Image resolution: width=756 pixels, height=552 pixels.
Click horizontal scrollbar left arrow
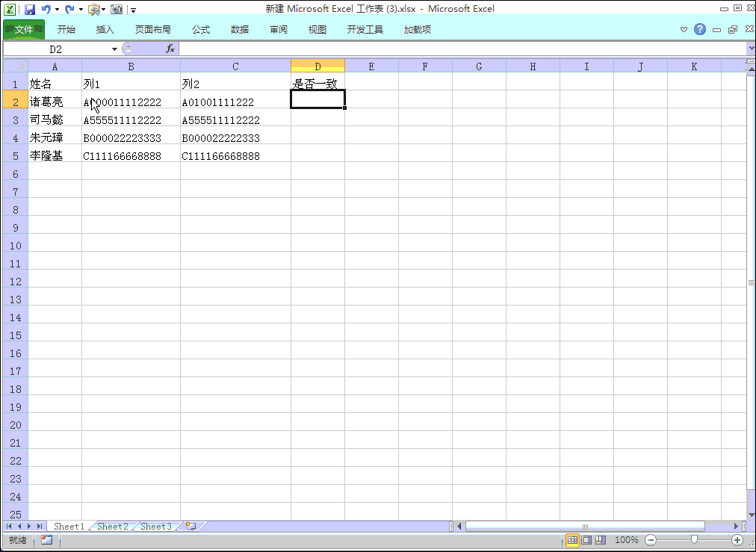459,527
